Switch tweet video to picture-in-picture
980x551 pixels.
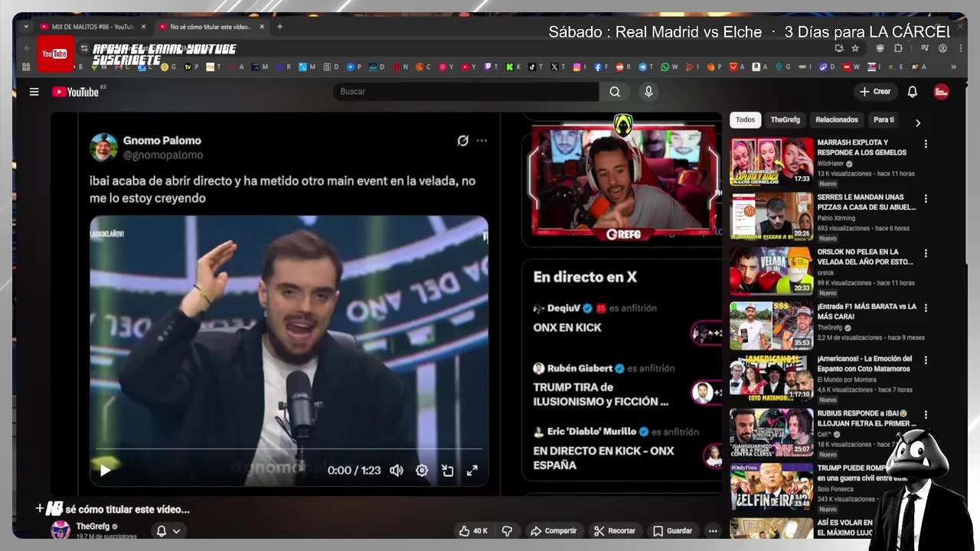[447, 471]
